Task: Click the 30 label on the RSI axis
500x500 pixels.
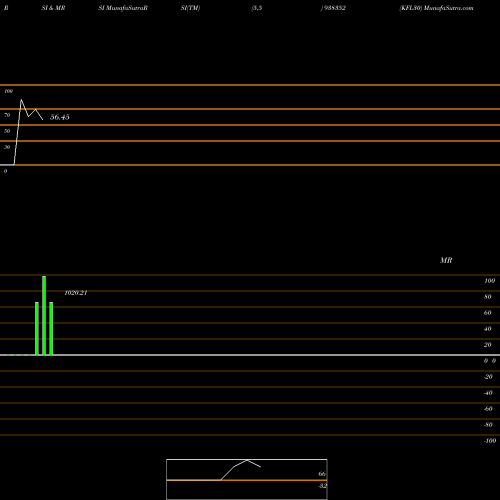Action: coord(7,147)
